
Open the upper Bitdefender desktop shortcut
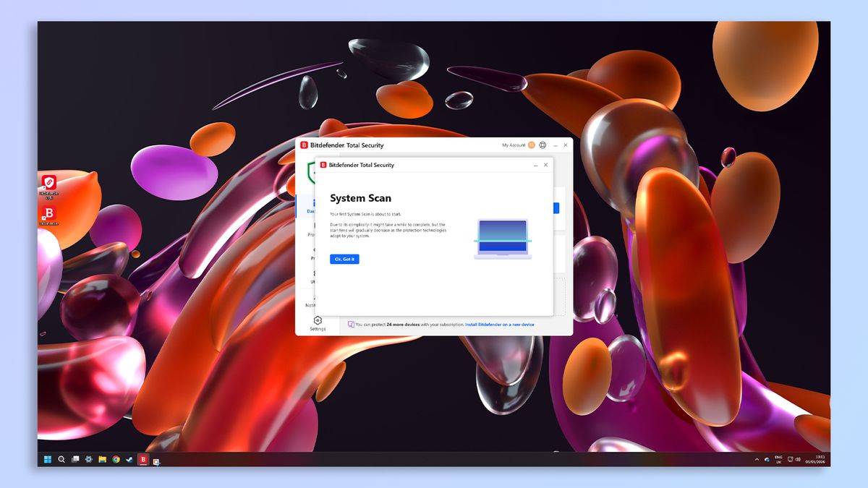click(x=49, y=185)
